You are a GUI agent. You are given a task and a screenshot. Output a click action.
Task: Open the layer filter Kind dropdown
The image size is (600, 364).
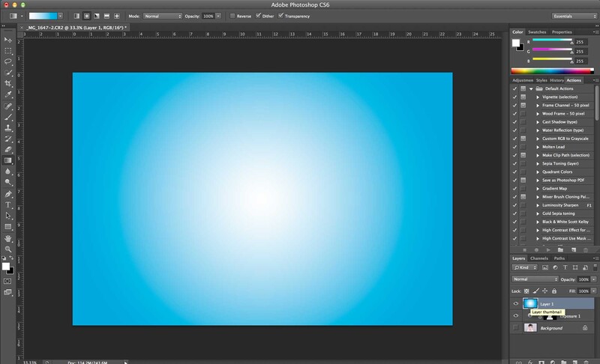[x=525, y=267]
